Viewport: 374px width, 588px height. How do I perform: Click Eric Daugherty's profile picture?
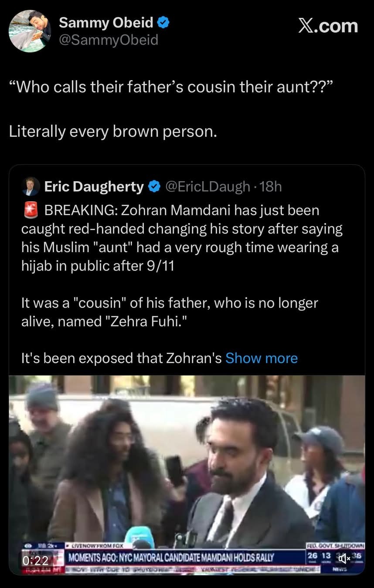(31, 186)
